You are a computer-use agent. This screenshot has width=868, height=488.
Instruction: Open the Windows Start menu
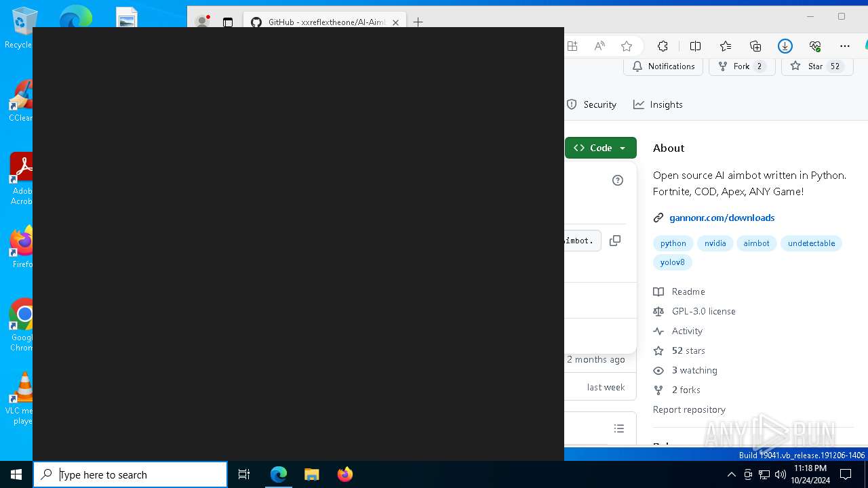tap(16, 474)
